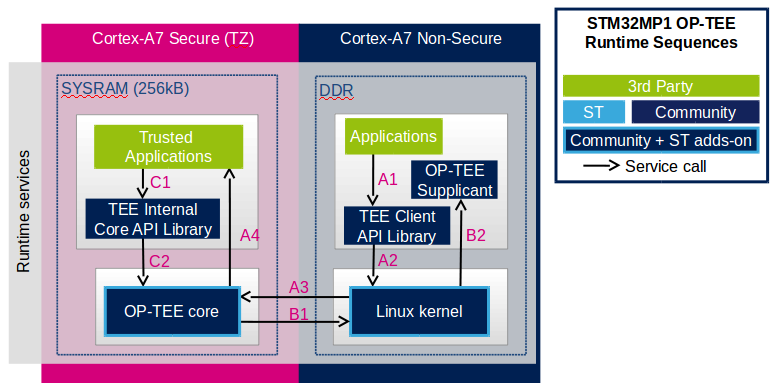Viewport: 777px width, 391px height.
Task: Click the Community legend swatch
Action: click(695, 112)
